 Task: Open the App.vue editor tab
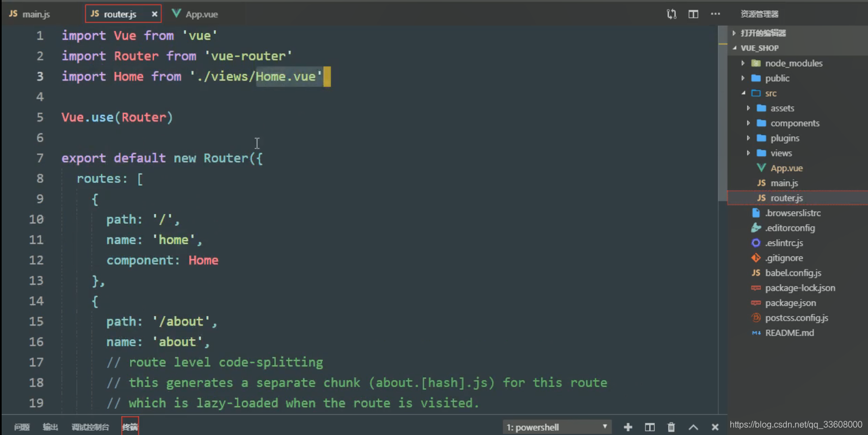(195, 14)
